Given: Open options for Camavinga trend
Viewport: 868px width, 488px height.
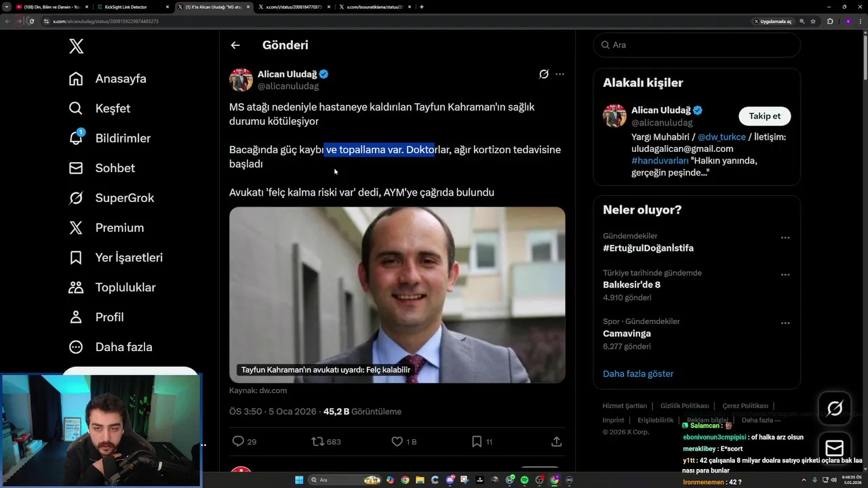Looking at the screenshot, I should coord(785,323).
